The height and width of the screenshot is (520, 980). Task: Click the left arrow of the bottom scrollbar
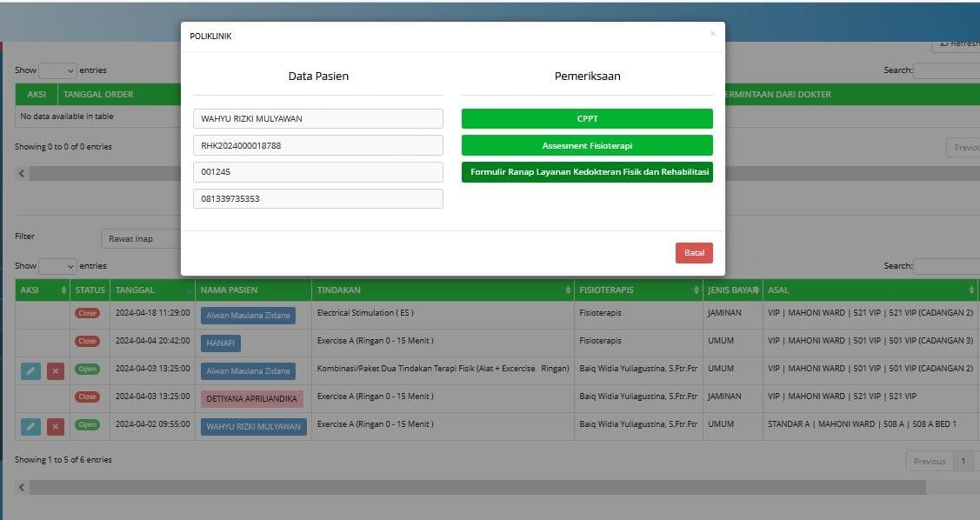click(22, 488)
